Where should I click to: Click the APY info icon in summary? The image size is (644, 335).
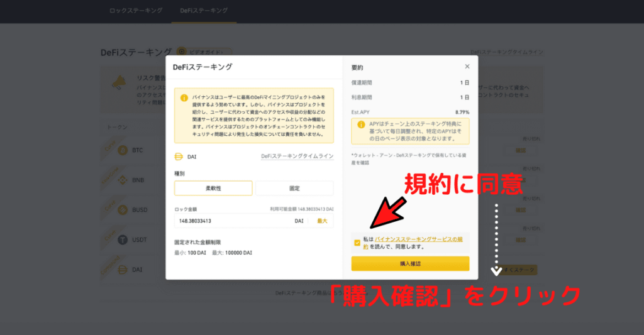coord(361,124)
